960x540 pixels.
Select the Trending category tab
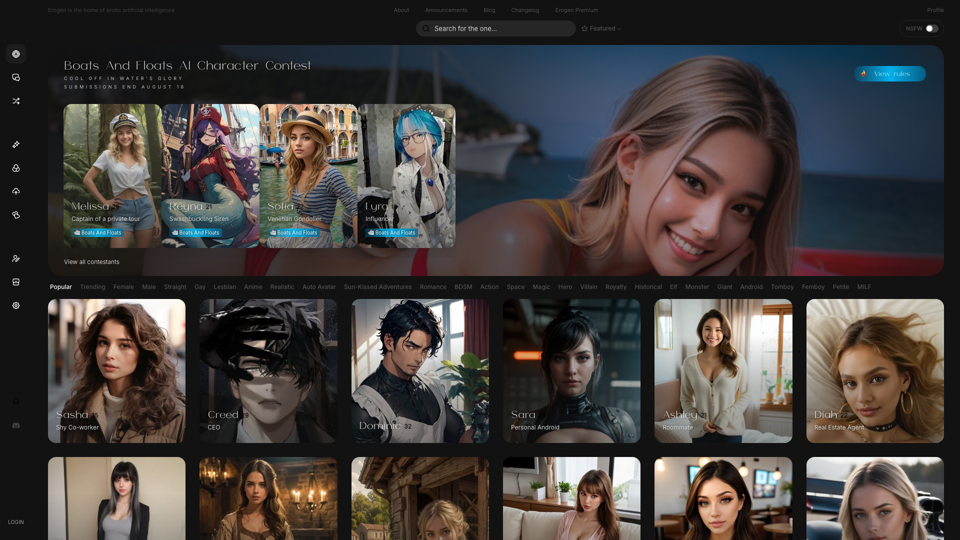(x=92, y=287)
